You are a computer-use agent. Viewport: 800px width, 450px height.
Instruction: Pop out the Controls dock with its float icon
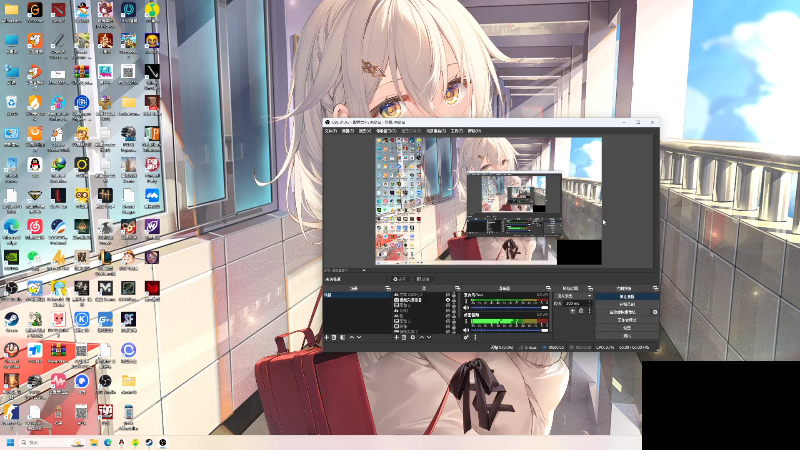click(x=655, y=288)
